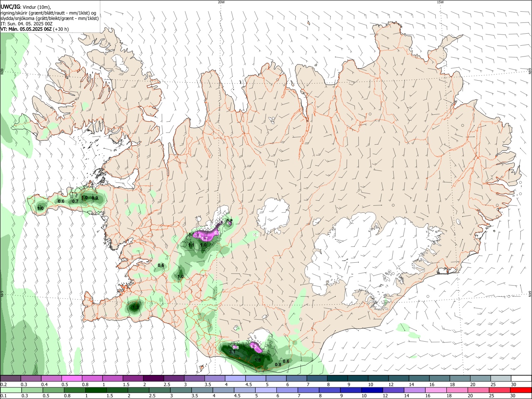
Task: Select the purple 12 swatch, lower legend row
Action: pos(393,390)
